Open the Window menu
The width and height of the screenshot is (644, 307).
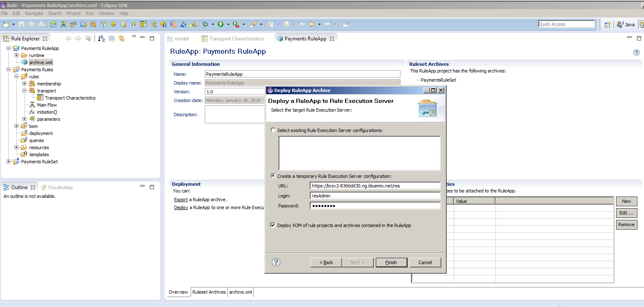tap(107, 13)
